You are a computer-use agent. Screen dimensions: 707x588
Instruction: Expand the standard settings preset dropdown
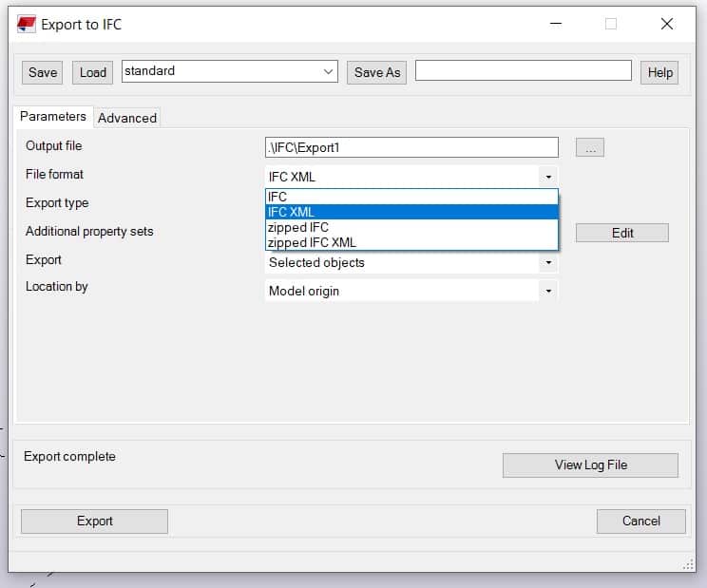(x=329, y=71)
